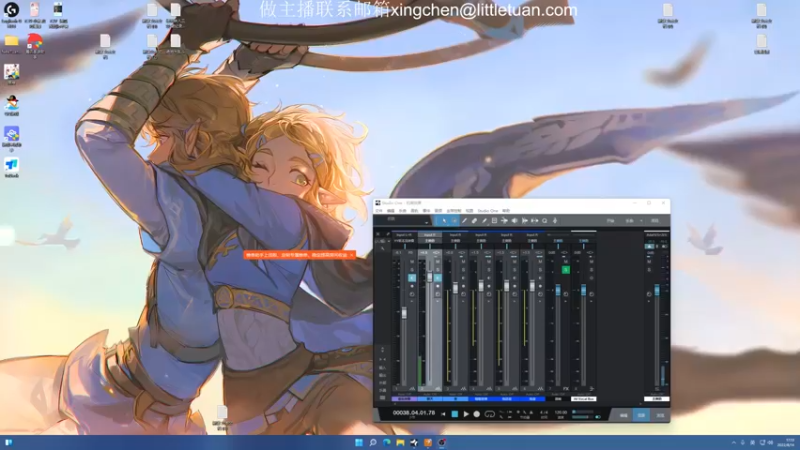Click the 120.00 tempo field

tap(561, 412)
